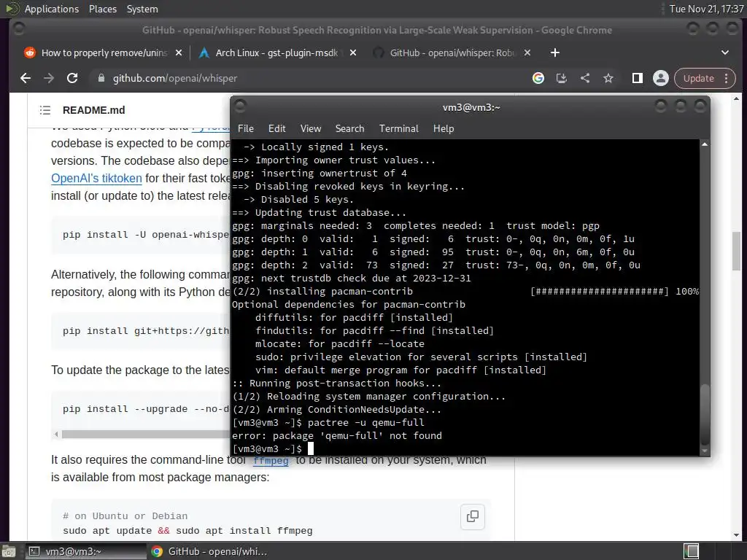
Task: Click 'sudo apt update && sudo apt install ffmpeg' line
Action: pyautogui.click(x=187, y=531)
